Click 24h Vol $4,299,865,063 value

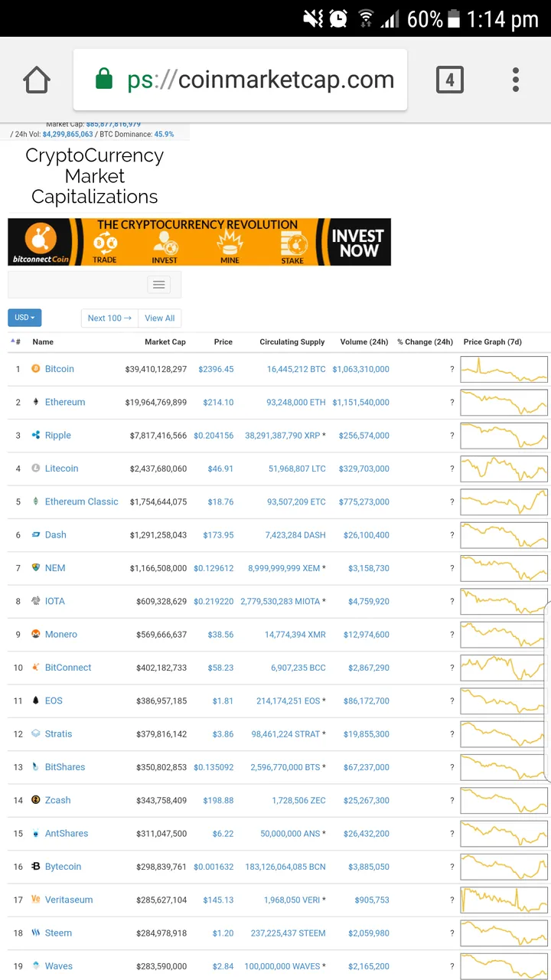67,134
